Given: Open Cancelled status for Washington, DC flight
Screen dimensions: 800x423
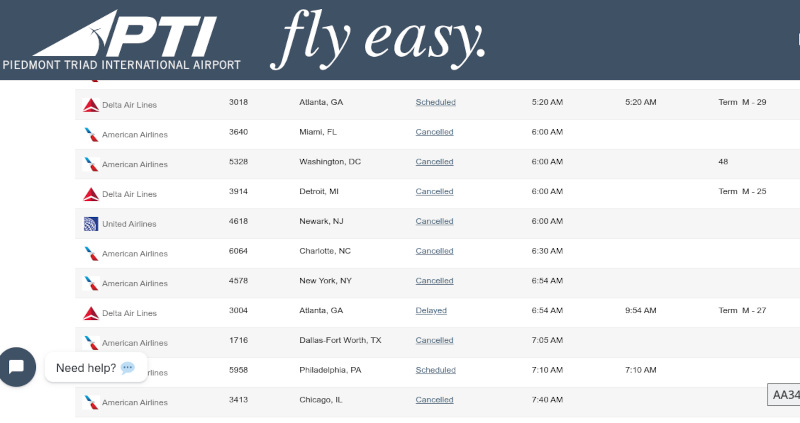Looking at the screenshot, I should point(434,162).
